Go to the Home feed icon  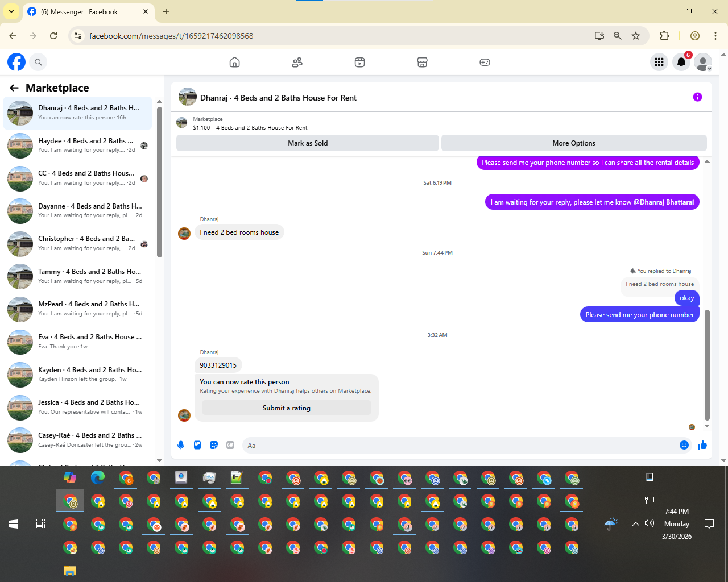234,62
